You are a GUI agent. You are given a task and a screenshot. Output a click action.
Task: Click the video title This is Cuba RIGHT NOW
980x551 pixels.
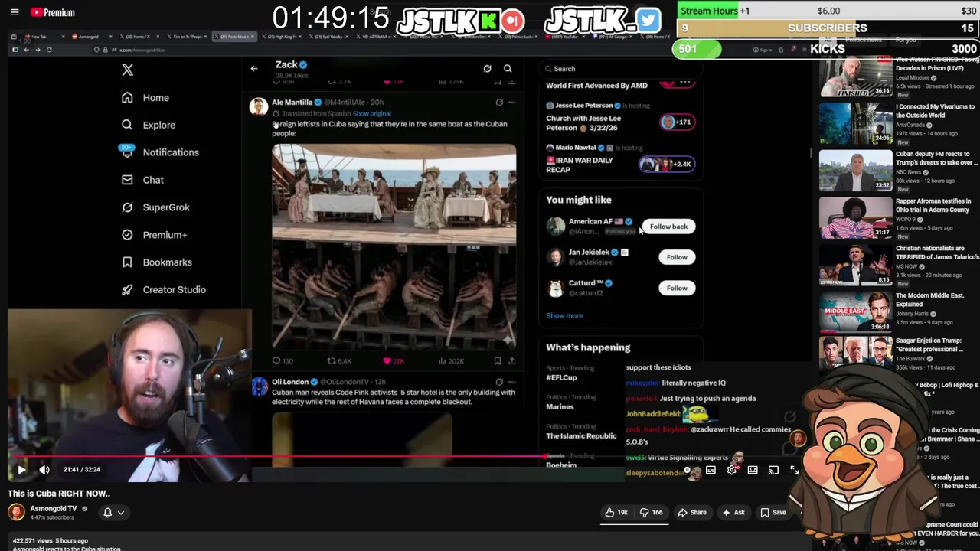click(x=59, y=494)
